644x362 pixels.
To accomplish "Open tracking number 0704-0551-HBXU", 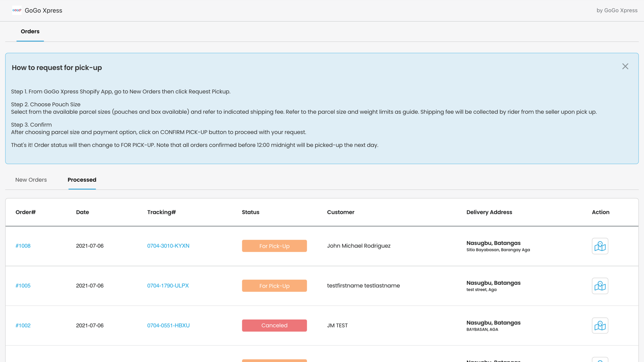I will click(x=168, y=325).
